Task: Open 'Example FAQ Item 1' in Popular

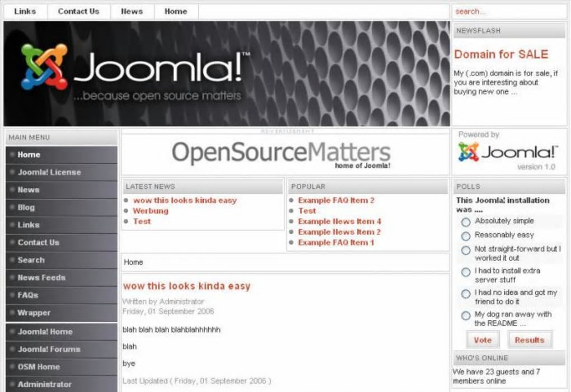Action: pyautogui.click(x=336, y=243)
